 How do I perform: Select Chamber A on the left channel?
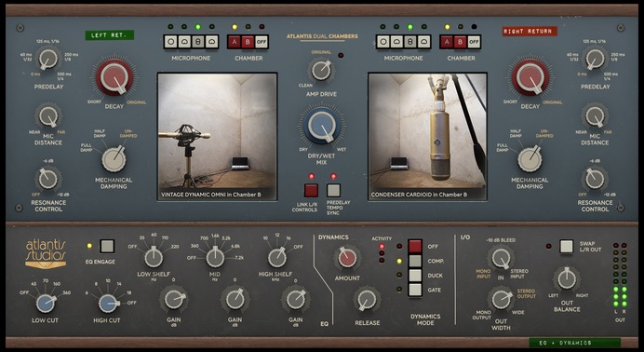tap(235, 42)
